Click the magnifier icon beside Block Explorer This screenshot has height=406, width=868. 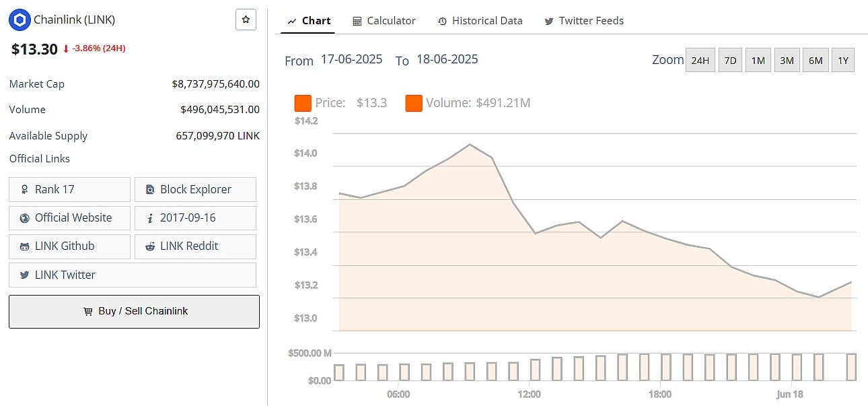[150, 190]
